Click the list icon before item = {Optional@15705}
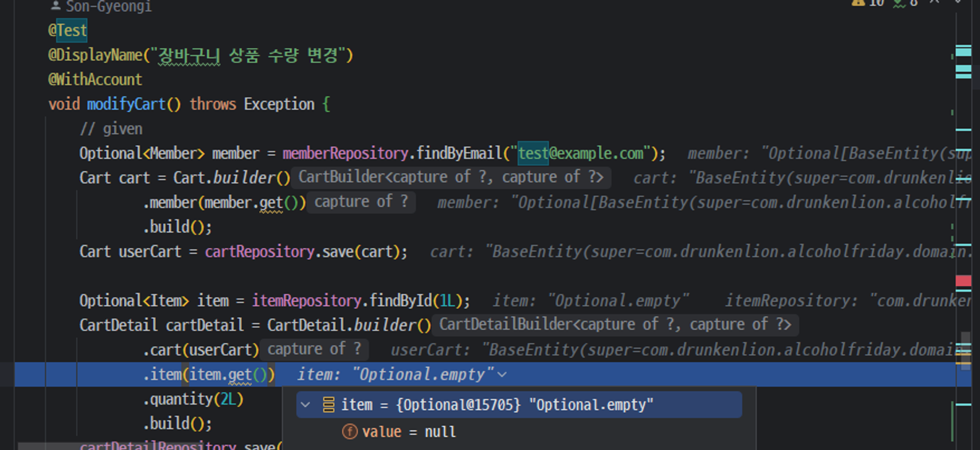The height and width of the screenshot is (450, 980). pos(329,405)
